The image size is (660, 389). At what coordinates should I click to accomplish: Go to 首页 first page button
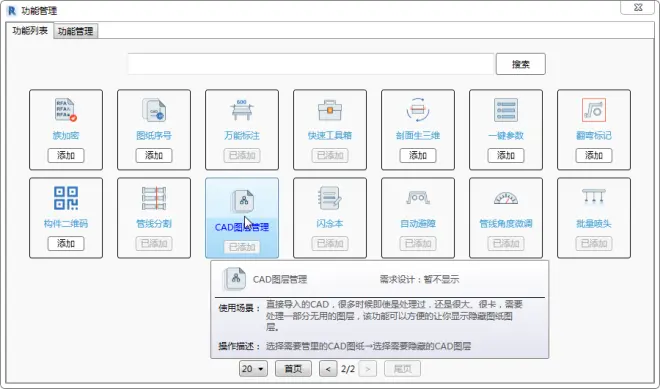293,369
